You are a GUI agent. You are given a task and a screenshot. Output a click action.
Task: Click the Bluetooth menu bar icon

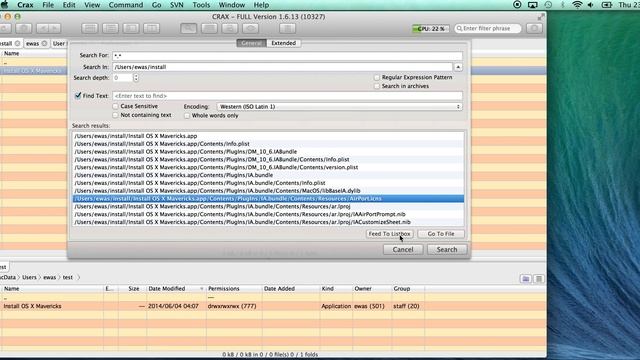point(562,5)
